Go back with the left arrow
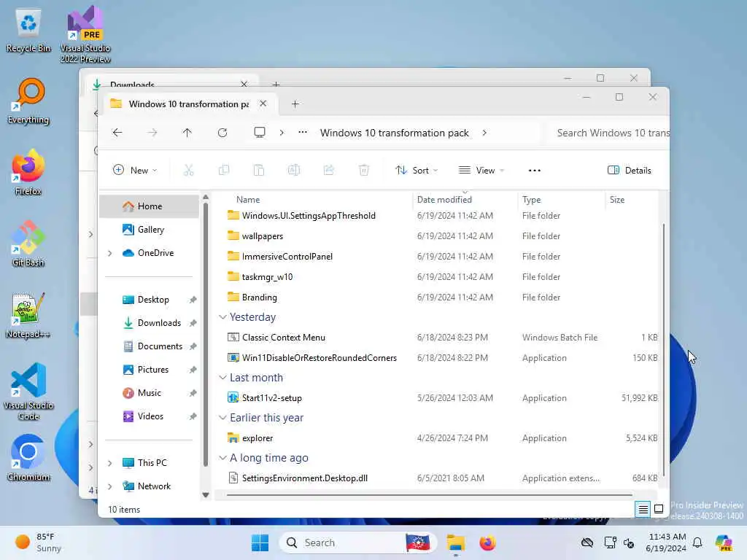 point(117,133)
